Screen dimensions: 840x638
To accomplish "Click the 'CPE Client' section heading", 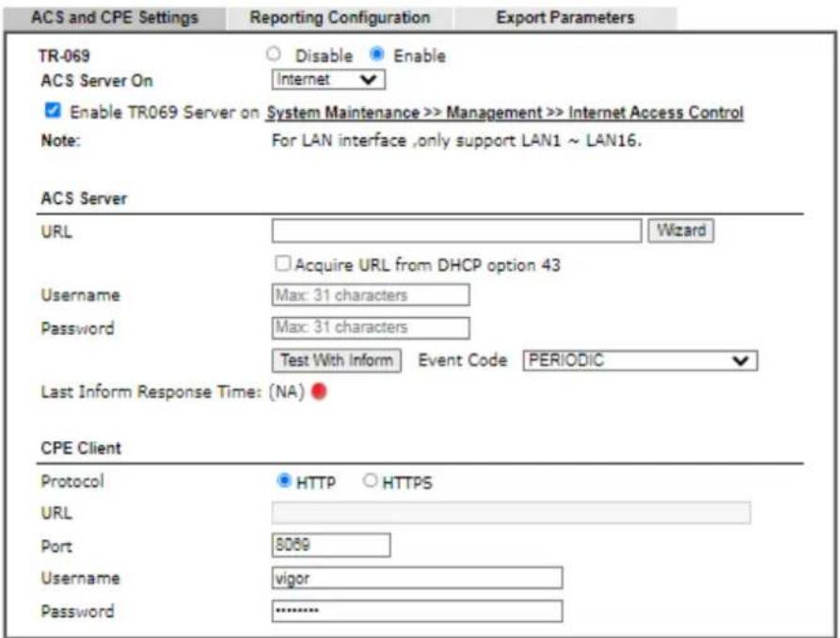I will [81, 448].
